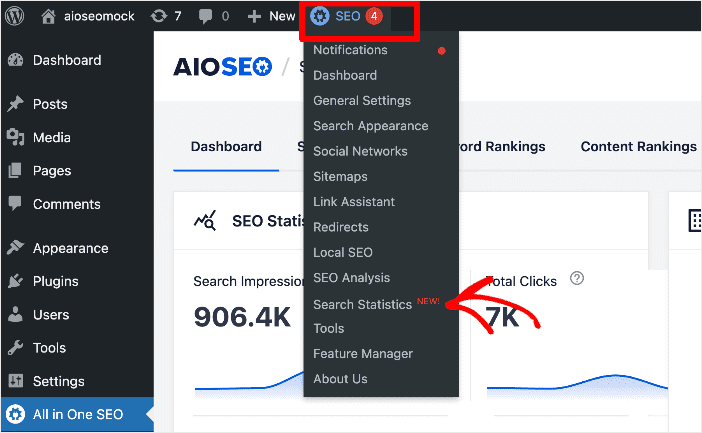Go to Media in the sidebar

point(51,137)
